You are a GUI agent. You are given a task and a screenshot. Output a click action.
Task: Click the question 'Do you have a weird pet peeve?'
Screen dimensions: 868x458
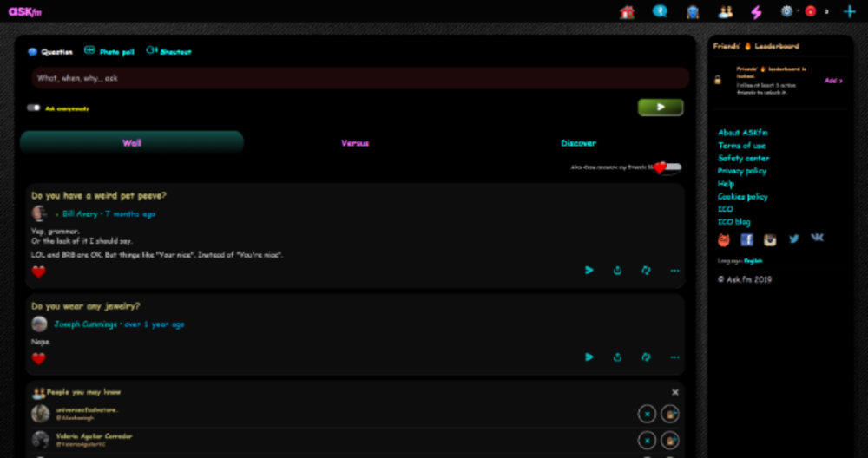click(99, 195)
